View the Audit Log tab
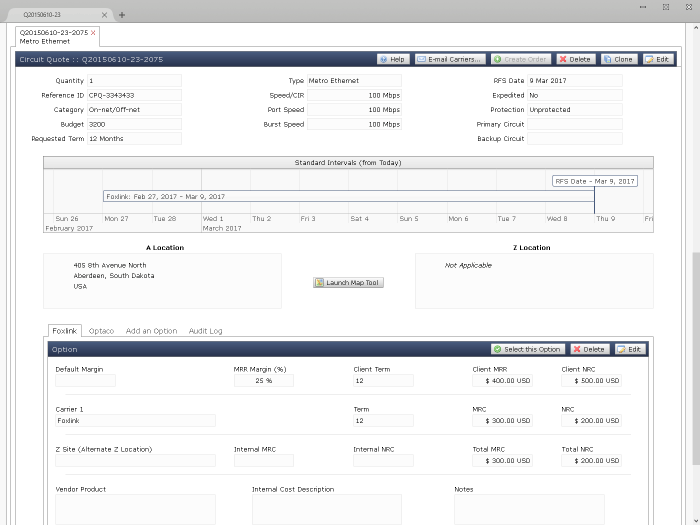 point(205,331)
